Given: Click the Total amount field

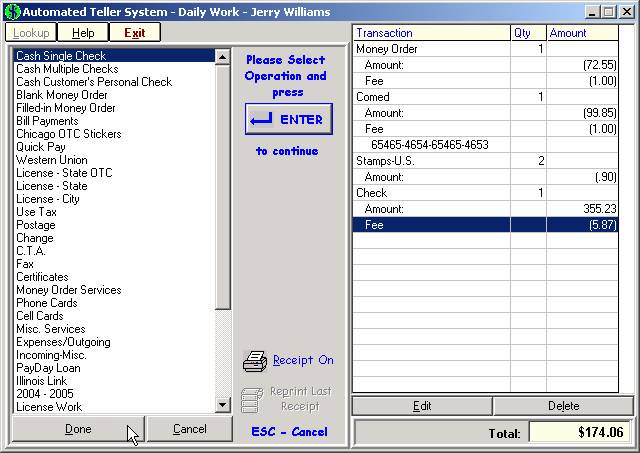Looking at the screenshot, I should (x=580, y=433).
